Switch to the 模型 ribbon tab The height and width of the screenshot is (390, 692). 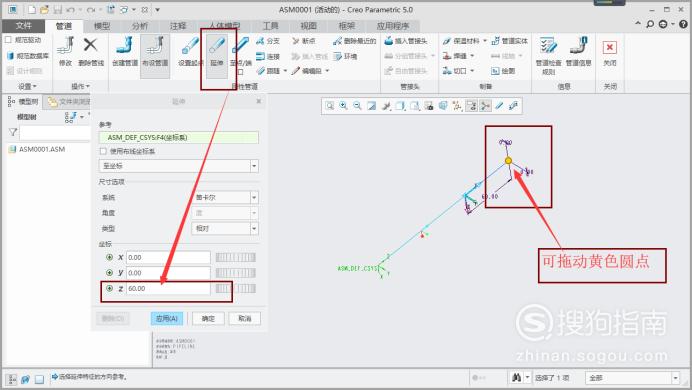click(x=102, y=26)
